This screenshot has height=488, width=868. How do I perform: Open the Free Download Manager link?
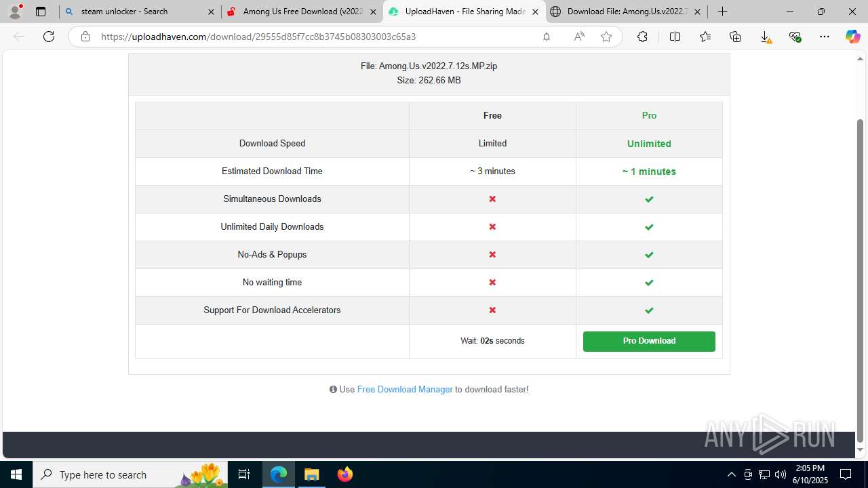point(405,389)
